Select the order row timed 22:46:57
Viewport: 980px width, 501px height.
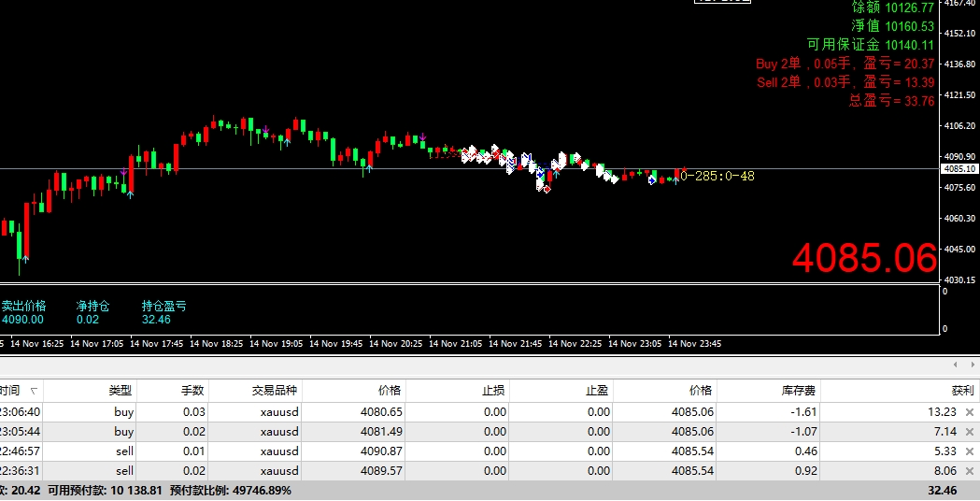click(x=490, y=451)
